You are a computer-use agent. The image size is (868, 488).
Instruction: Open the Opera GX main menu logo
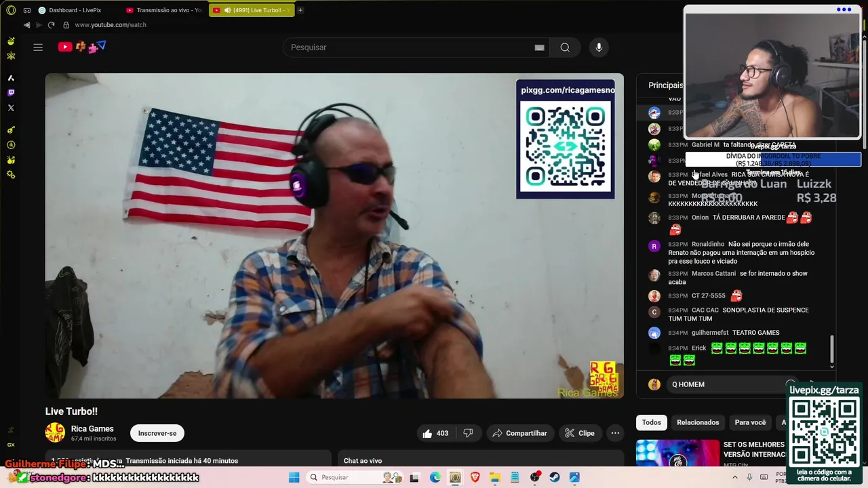point(11,10)
